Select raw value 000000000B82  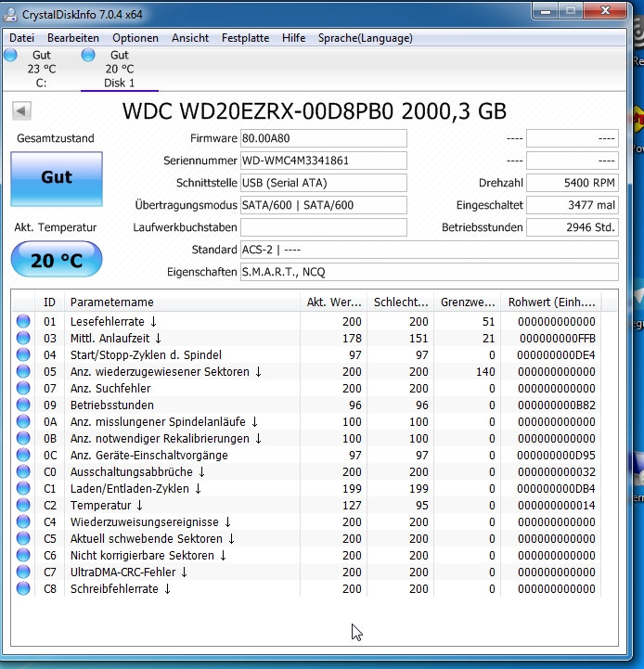coord(557,405)
